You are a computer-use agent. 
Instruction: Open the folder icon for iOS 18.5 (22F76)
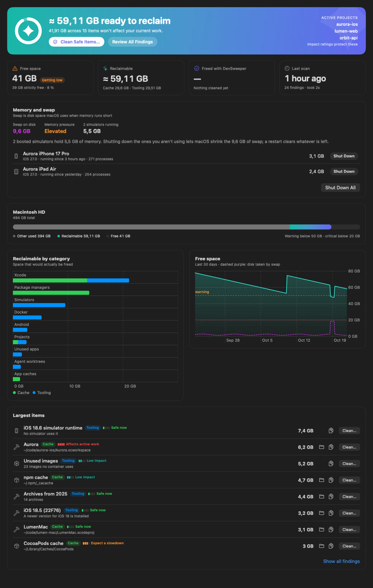(x=322, y=513)
